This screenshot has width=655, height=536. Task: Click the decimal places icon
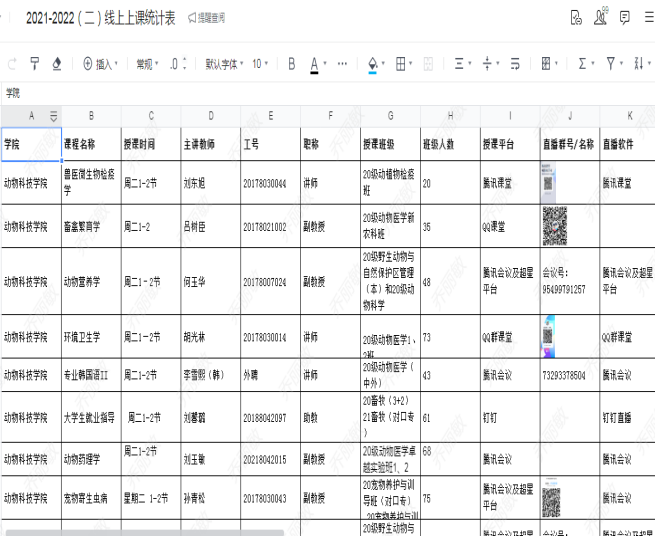click(177, 64)
